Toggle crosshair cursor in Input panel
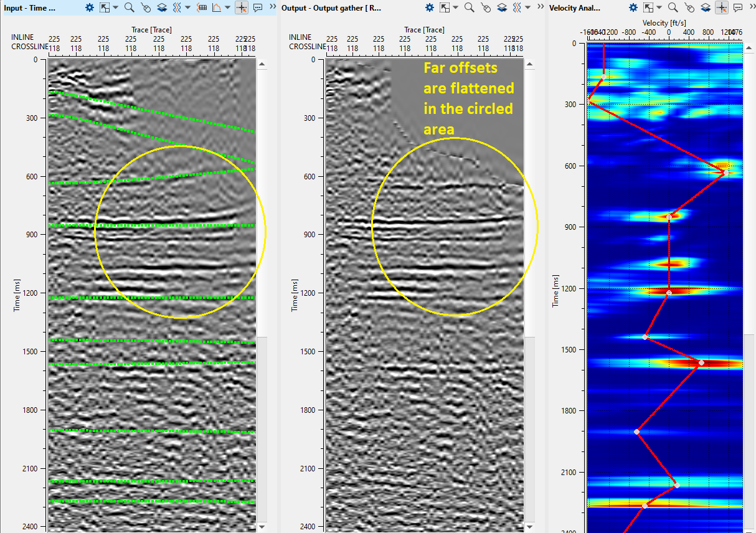 [242, 7]
